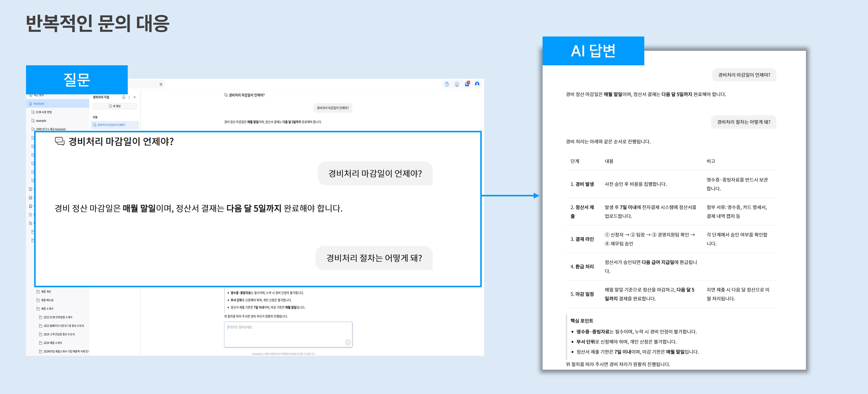Click the activity monitor icon in the top bar
Image resolution: width=868 pixels, height=394 pixels.
(457, 85)
